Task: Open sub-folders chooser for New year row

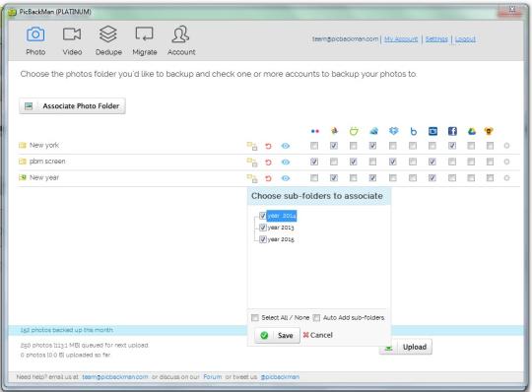Action: point(252,178)
